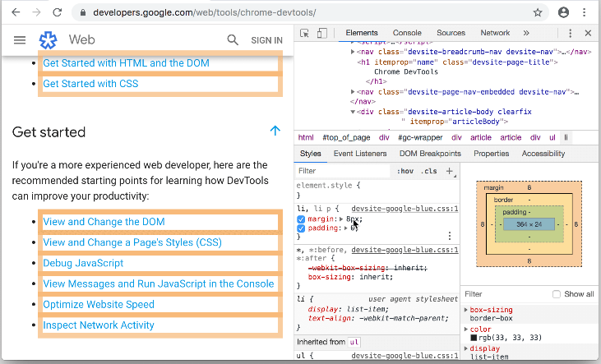Image resolution: width=601 pixels, height=364 pixels.
Task: Expand the margin shorthand triangle
Action: (341, 219)
